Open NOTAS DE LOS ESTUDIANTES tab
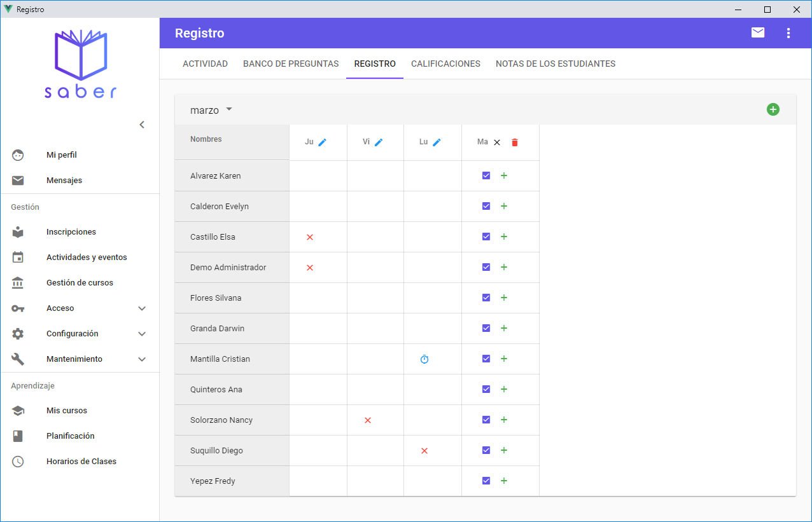 click(556, 64)
